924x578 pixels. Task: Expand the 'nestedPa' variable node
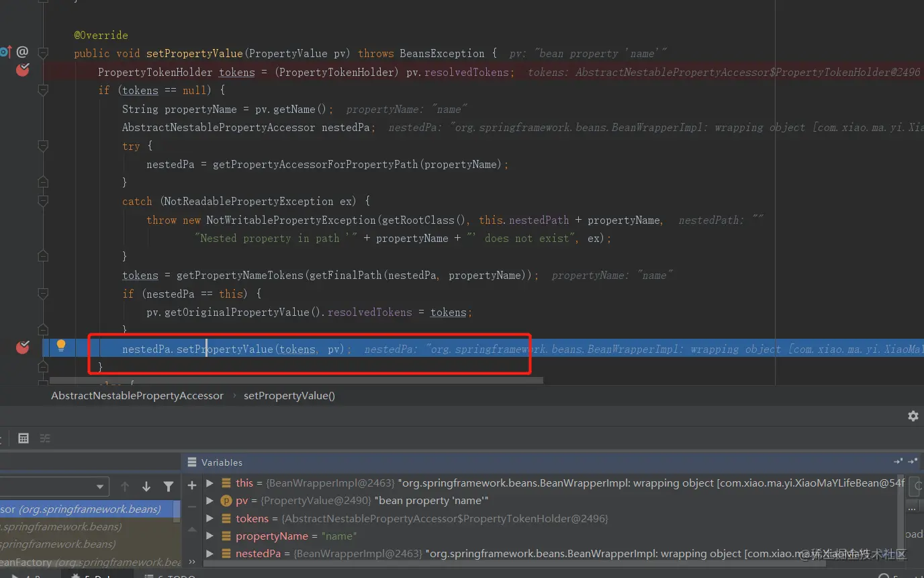coord(210,554)
